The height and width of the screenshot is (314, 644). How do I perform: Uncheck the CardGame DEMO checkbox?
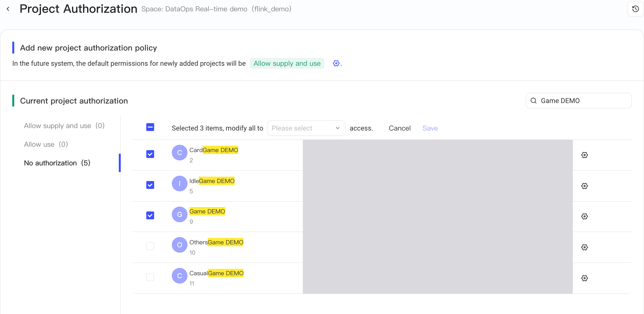click(150, 154)
